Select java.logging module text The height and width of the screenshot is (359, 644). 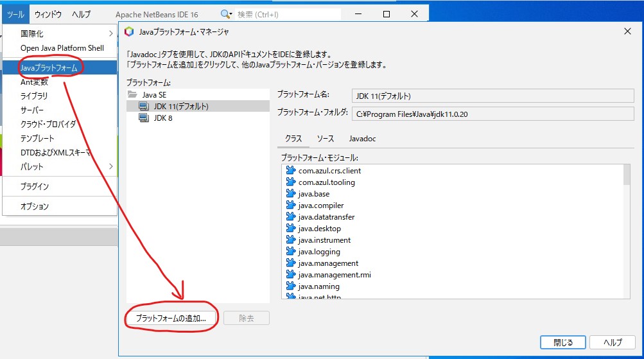[319, 252]
